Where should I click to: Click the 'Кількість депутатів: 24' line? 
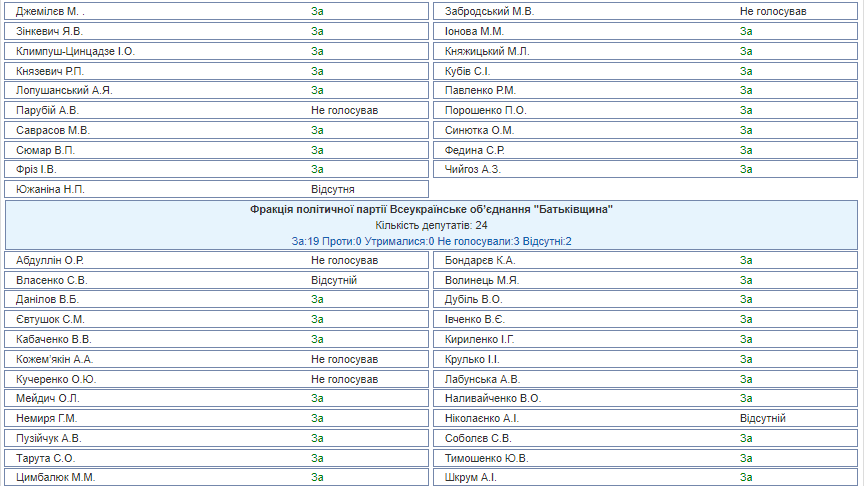point(431,226)
